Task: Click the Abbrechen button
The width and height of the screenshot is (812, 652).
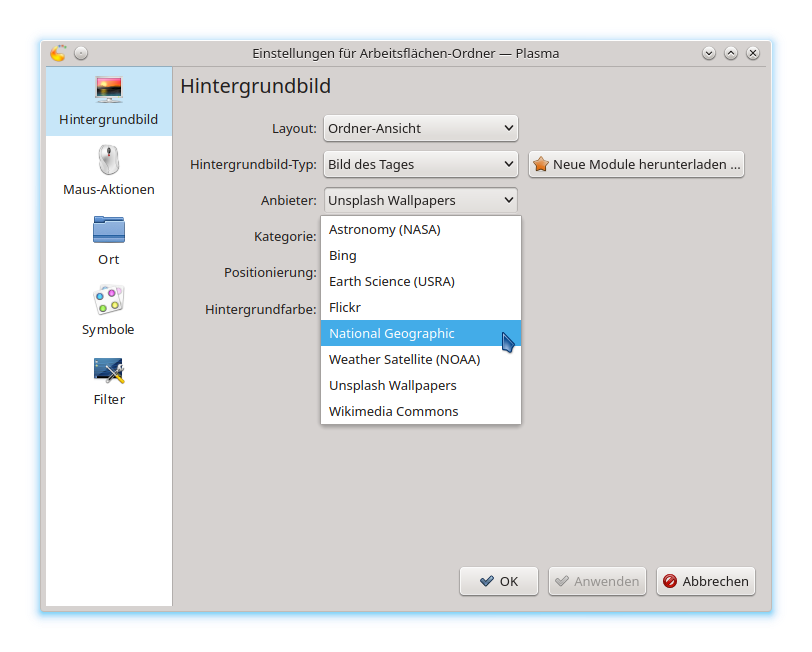Action: tap(705, 581)
